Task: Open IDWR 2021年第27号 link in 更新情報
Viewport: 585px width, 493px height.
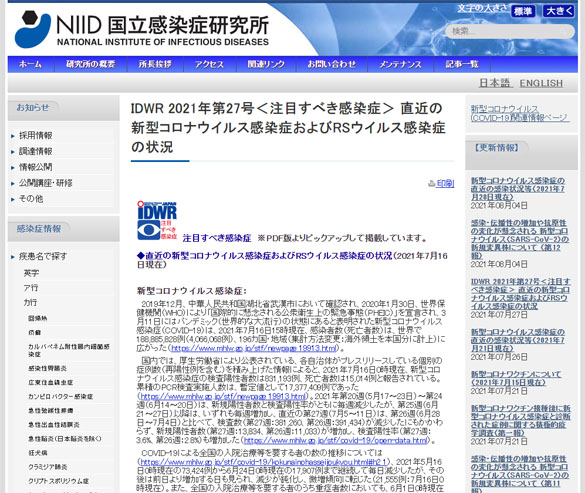Action: pyautogui.click(x=520, y=294)
